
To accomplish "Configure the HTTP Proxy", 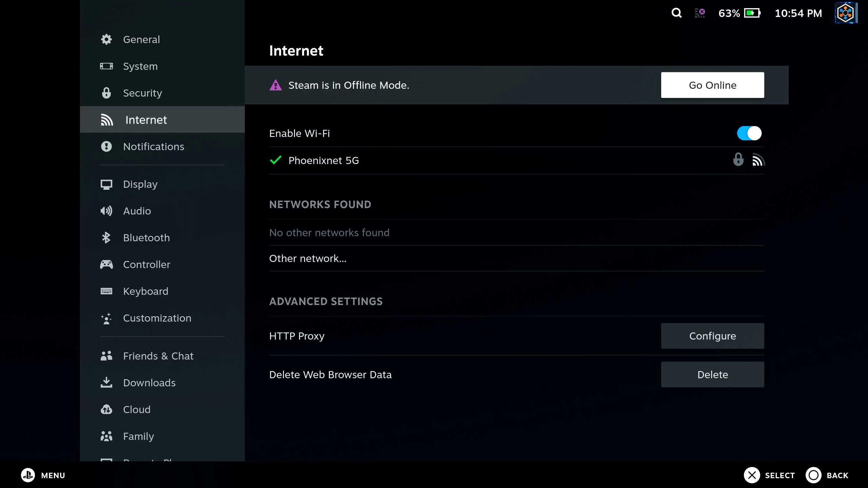I will [x=712, y=336].
